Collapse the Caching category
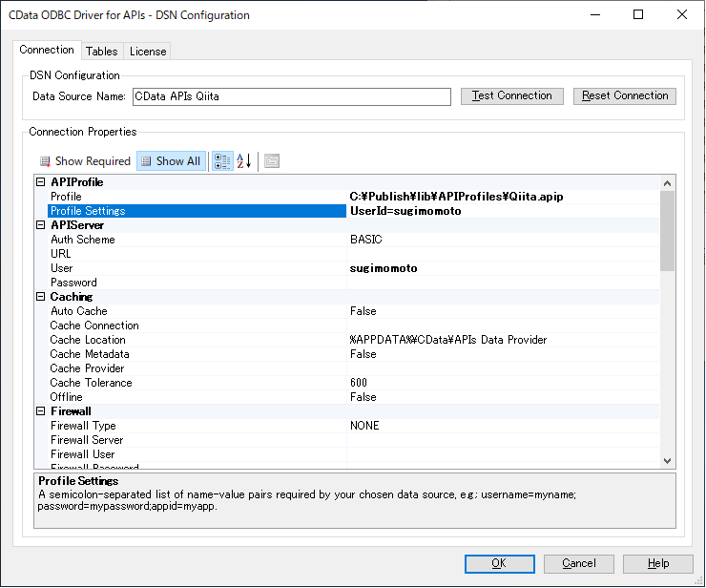 (40, 297)
